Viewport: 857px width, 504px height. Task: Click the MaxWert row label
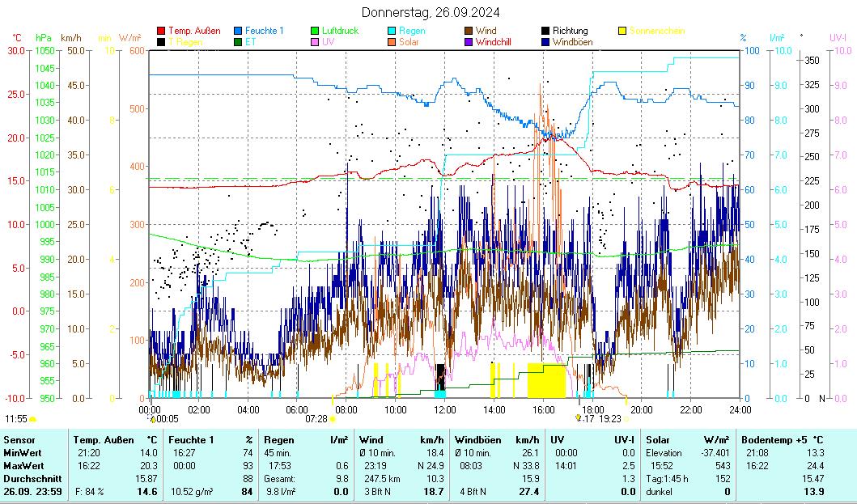tap(23, 466)
